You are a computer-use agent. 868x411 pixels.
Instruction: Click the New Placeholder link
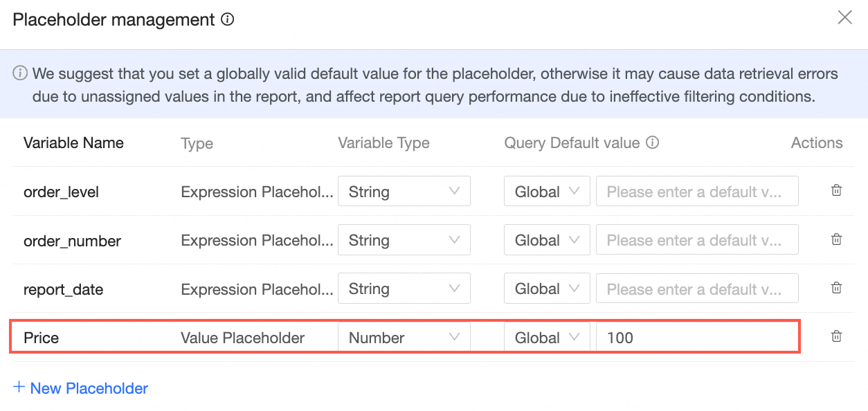pos(81,388)
